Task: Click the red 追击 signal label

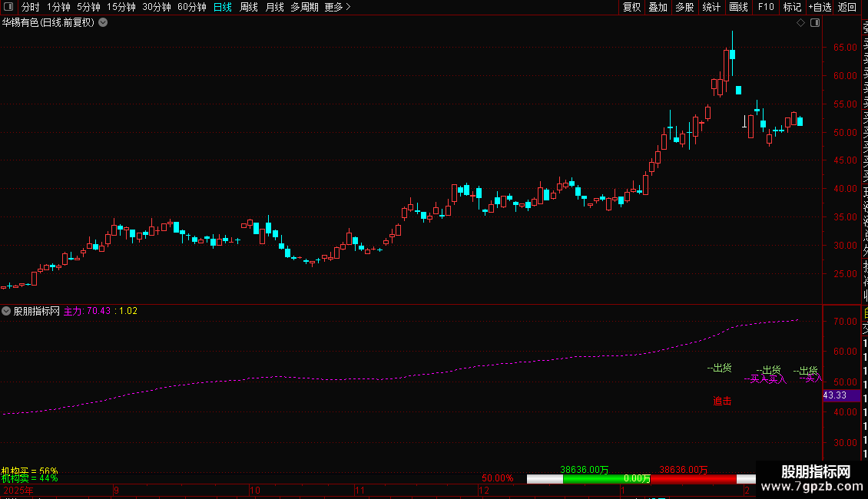Action: [722, 401]
